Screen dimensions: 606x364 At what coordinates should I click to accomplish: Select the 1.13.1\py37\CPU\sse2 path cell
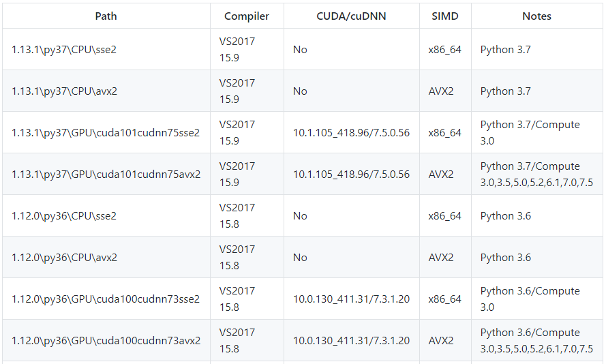[64, 50]
